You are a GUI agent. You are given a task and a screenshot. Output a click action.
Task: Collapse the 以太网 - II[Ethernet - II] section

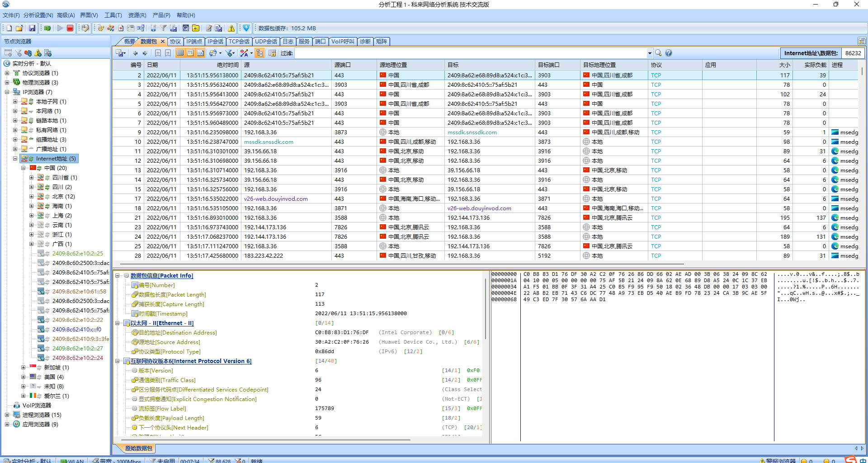[x=118, y=323]
